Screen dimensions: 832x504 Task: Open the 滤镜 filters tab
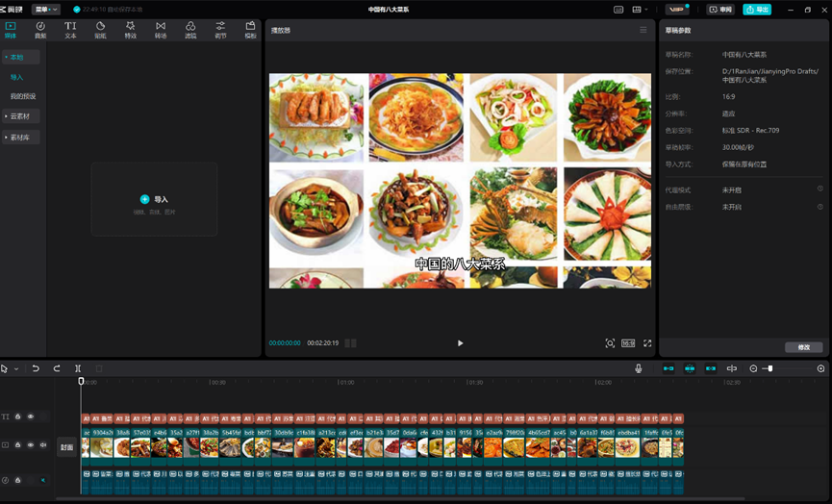click(190, 30)
